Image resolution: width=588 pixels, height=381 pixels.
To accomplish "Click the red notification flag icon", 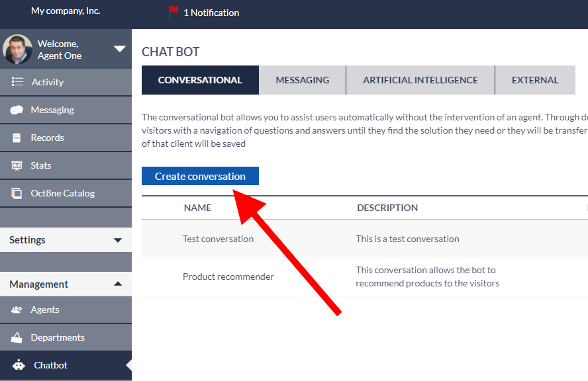I will tap(173, 12).
